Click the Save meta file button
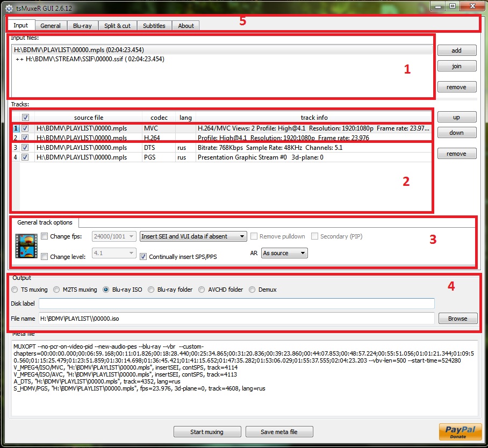Image resolution: width=488 pixels, height=448 pixels. [x=279, y=432]
